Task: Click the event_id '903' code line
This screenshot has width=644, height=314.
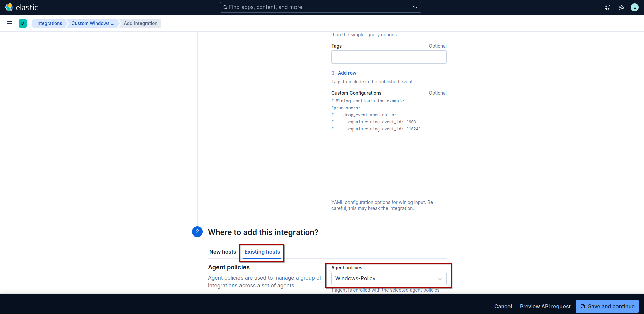Action: (375, 122)
